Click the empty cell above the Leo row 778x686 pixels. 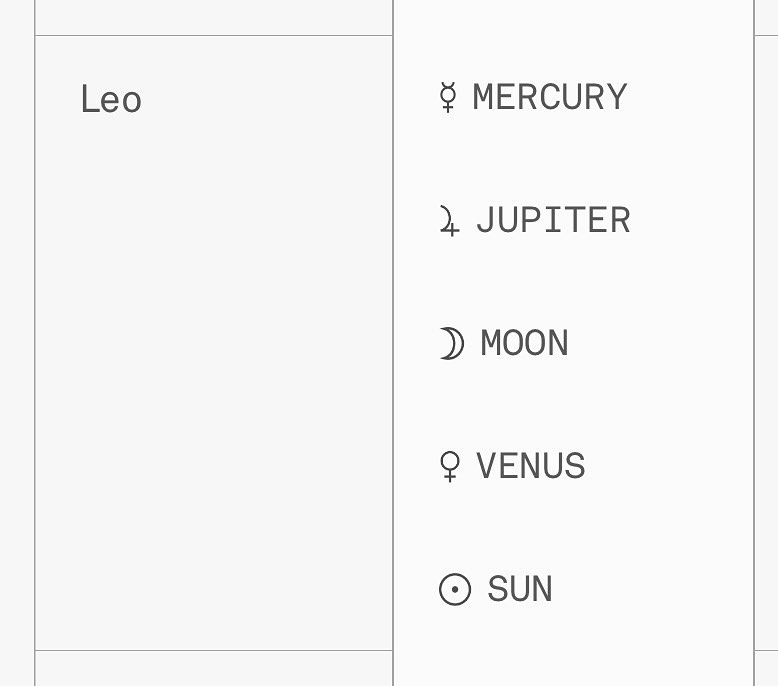coord(213,16)
